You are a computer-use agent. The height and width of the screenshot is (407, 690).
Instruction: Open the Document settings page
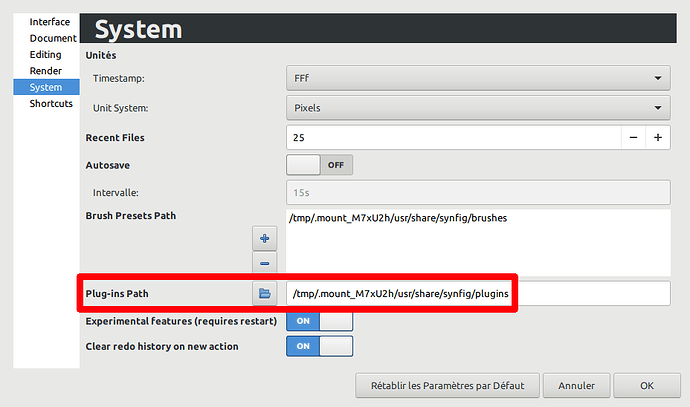tap(52, 38)
